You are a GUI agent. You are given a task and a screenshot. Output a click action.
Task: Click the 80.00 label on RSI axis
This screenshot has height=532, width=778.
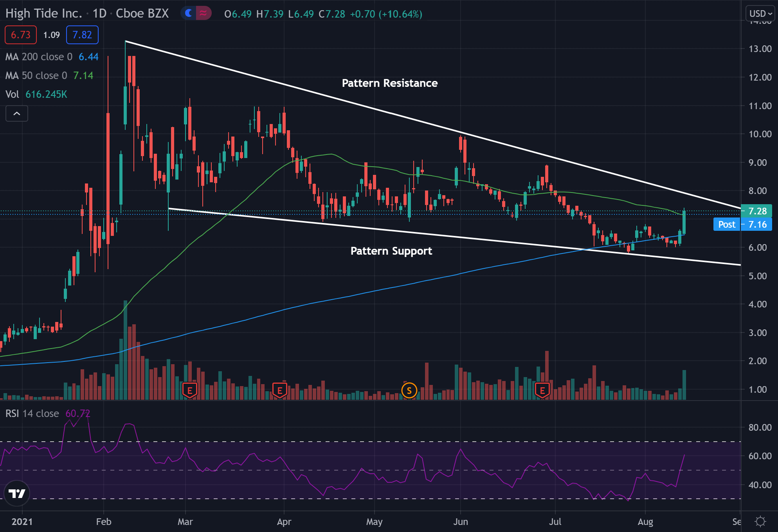click(x=760, y=428)
